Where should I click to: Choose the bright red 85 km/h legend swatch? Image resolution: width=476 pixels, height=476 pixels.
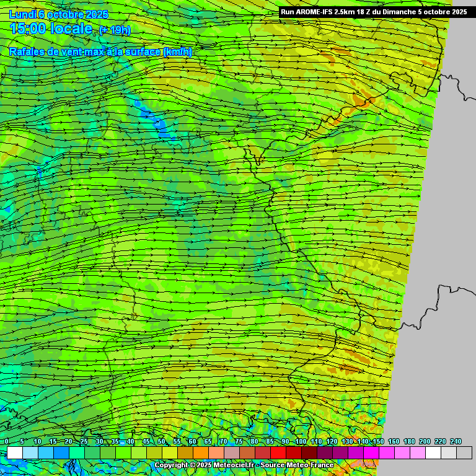pyautogui.click(x=278, y=453)
